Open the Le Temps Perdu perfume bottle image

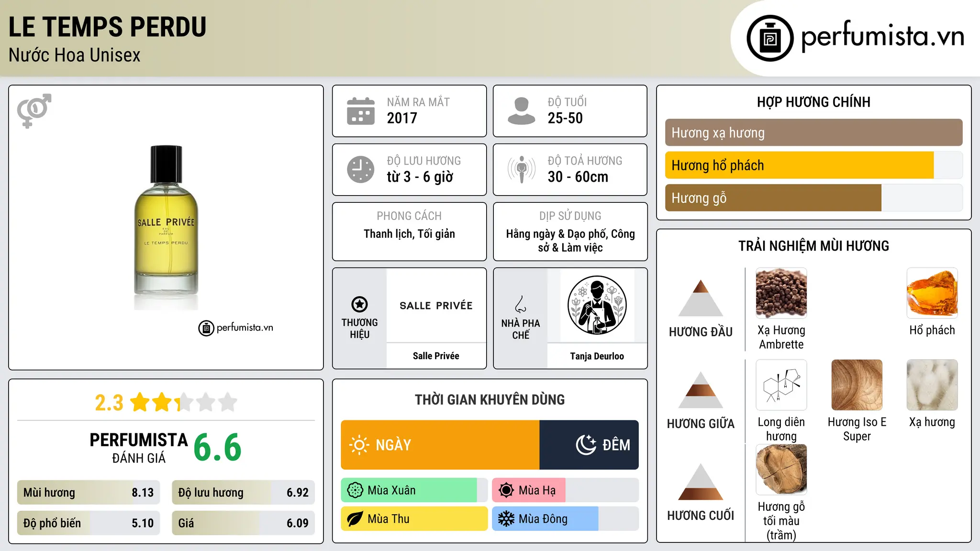tap(166, 227)
